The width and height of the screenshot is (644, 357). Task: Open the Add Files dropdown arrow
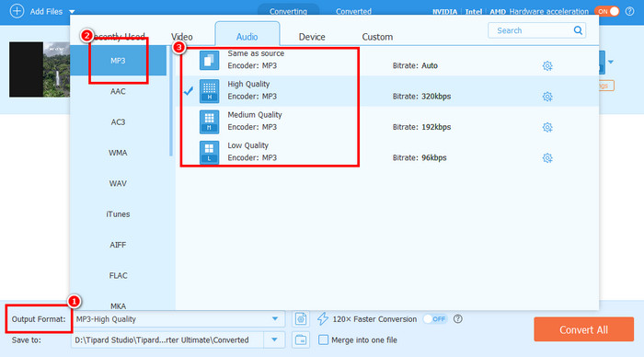pos(72,12)
